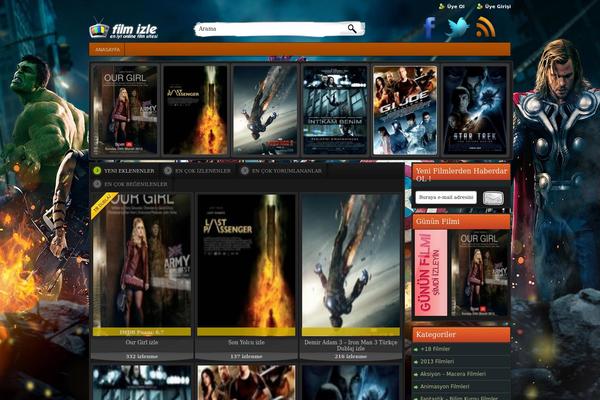Viewport: 600px width, 400px height.
Task: Click Demir Adam 3 Iron Man 3 title link
Action: coord(351,345)
